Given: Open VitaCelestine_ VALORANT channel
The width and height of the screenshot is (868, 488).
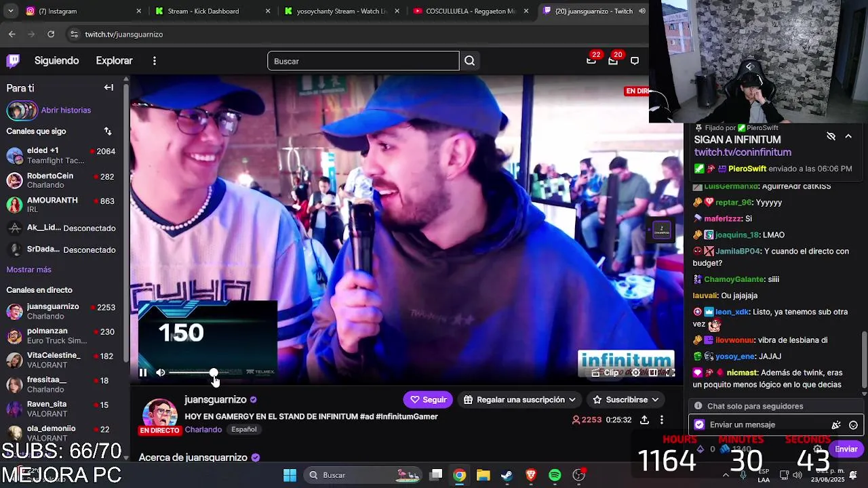Looking at the screenshot, I should pos(61,360).
